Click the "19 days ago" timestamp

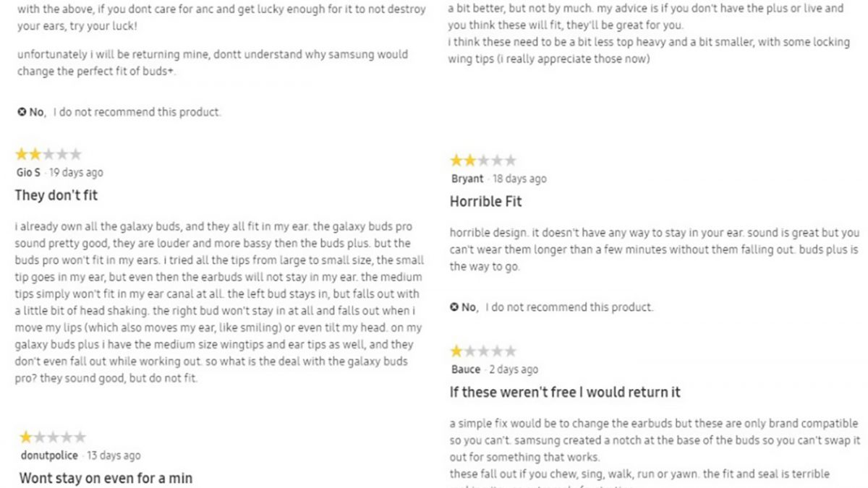[76, 173]
